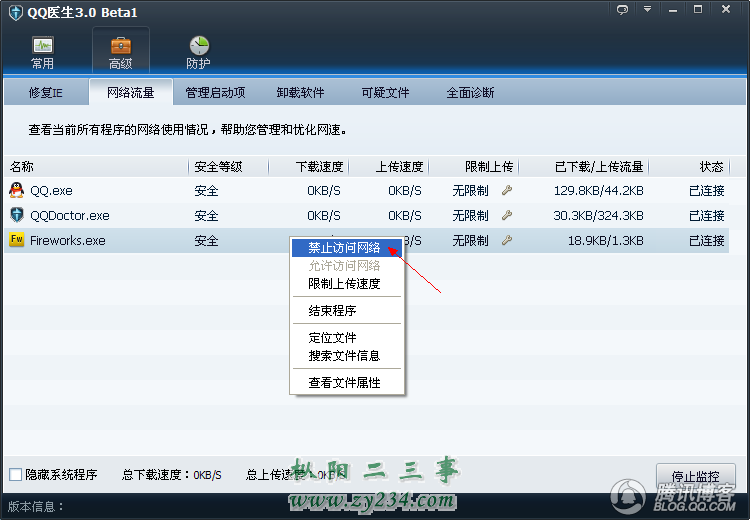
Task: Select the QQ.exe process name
Action: [51, 191]
